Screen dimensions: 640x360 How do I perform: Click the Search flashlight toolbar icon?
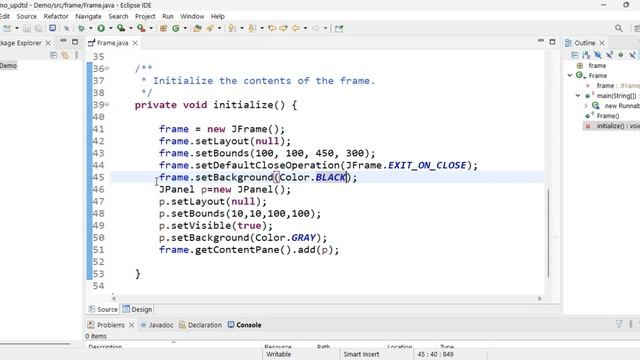210,28
